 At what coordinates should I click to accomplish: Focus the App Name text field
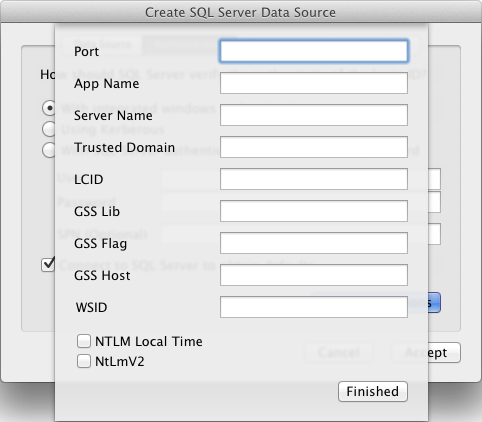314,83
